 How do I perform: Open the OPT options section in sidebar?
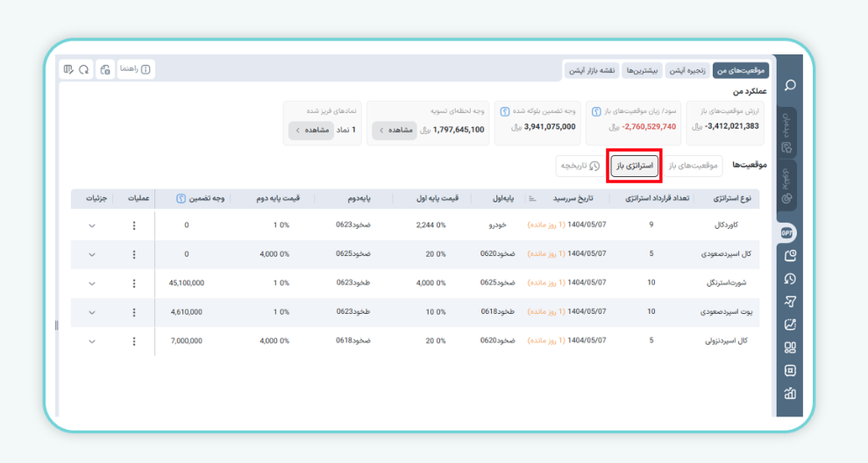(x=789, y=232)
